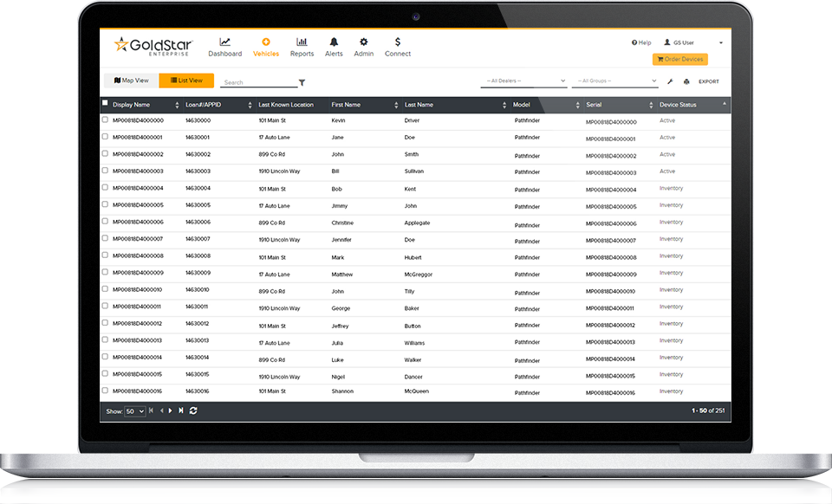Click the Loan number 14630005 cell
This screenshot has height=504, width=832.
tap(198, 205)
